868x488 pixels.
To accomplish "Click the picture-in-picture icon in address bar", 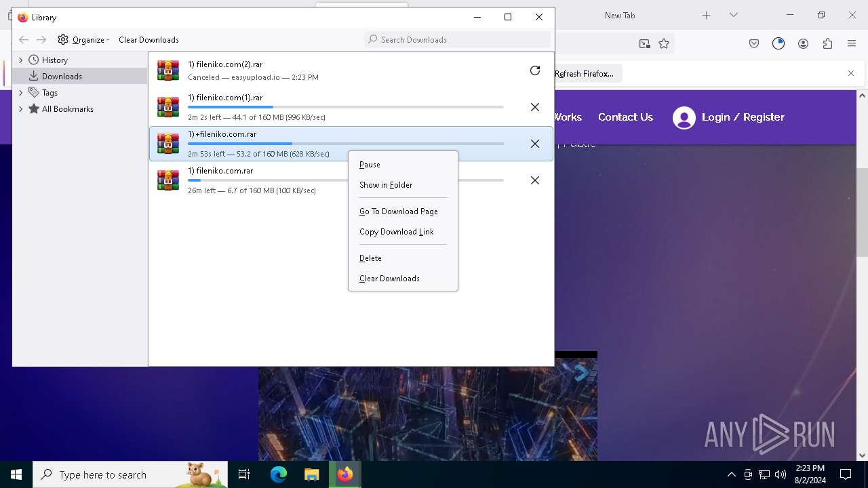I will pos(644,43).
